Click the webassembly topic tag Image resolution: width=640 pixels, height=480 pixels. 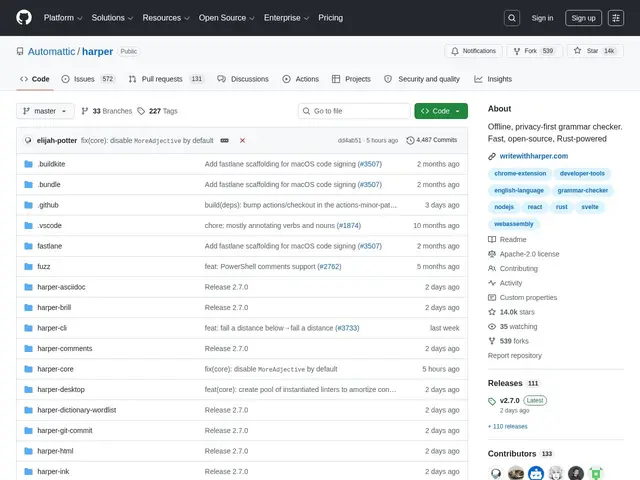(513, 224)
